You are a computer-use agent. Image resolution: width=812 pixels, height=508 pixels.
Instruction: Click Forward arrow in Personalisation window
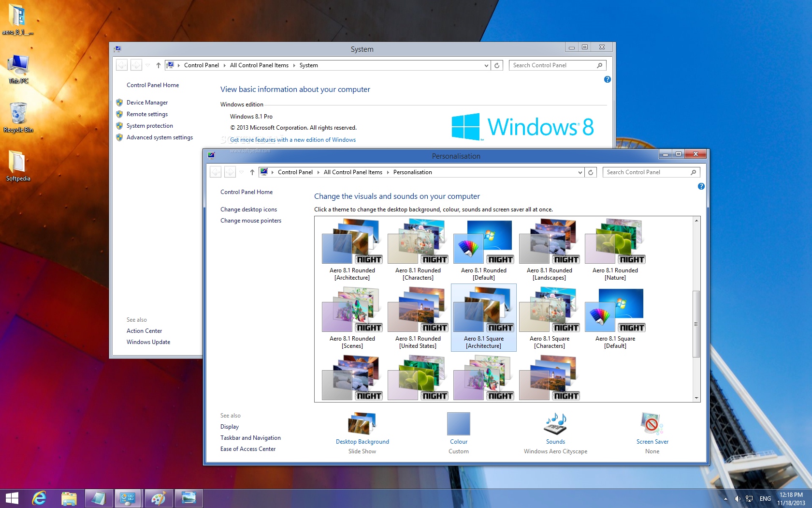230,172
